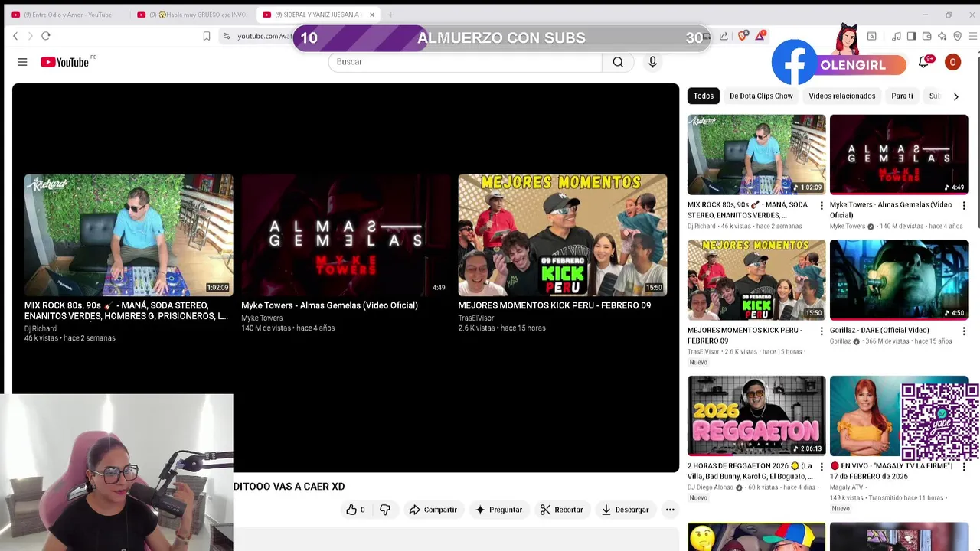Open options for 2 HORAS DE REGGAETON video
Screen dimensions: 980x551
tap(822, 467)
